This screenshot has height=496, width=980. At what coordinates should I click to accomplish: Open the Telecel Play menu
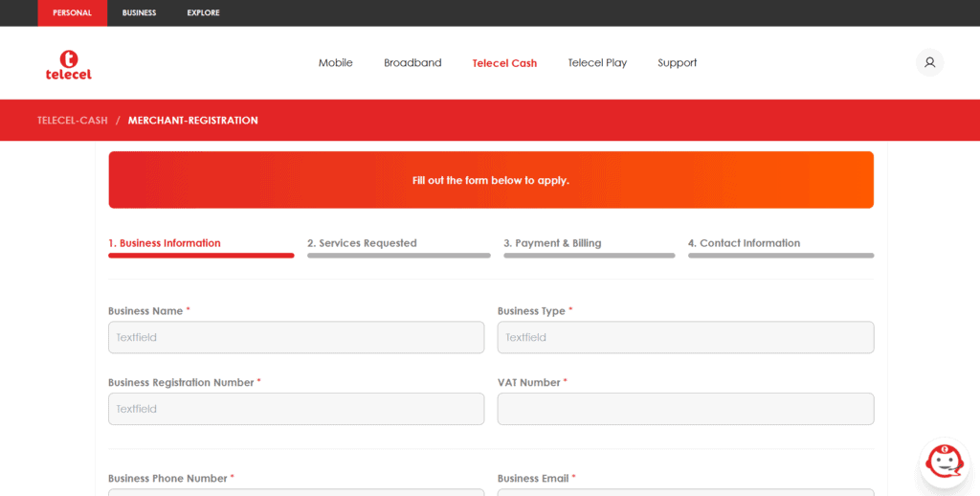click(x=597, y=62)
